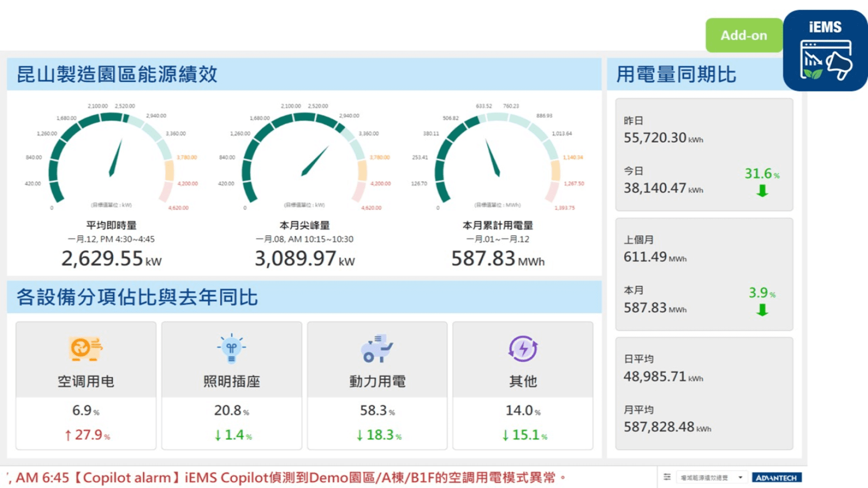Click the 上個月 label
Image resolution: width=868 pixels, height=488 pixels.
tap(638, 240)
